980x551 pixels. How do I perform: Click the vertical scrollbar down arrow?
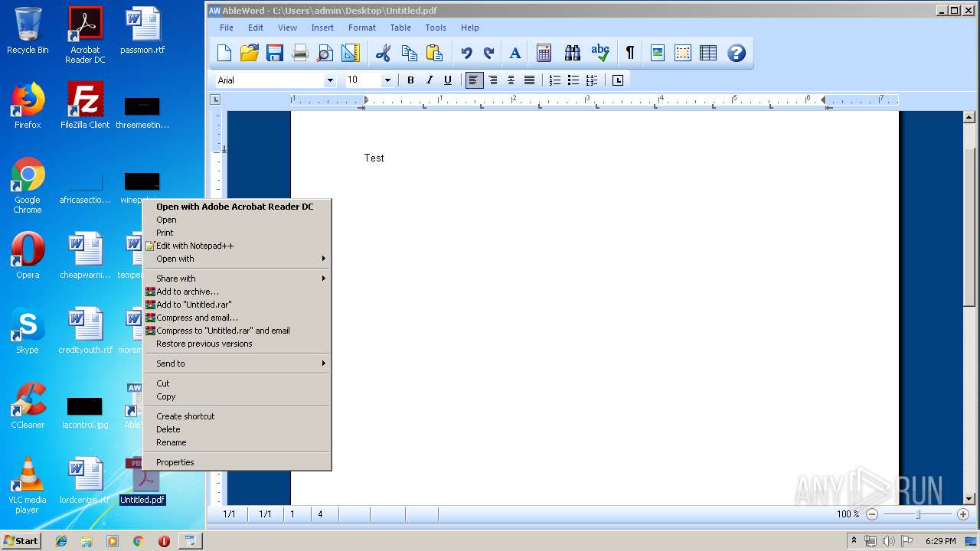[x=969, y=499]
